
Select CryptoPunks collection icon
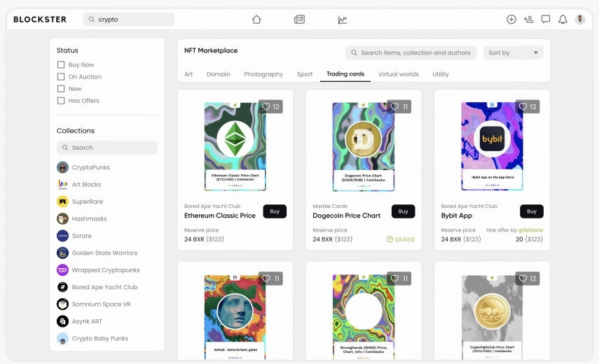62,167
